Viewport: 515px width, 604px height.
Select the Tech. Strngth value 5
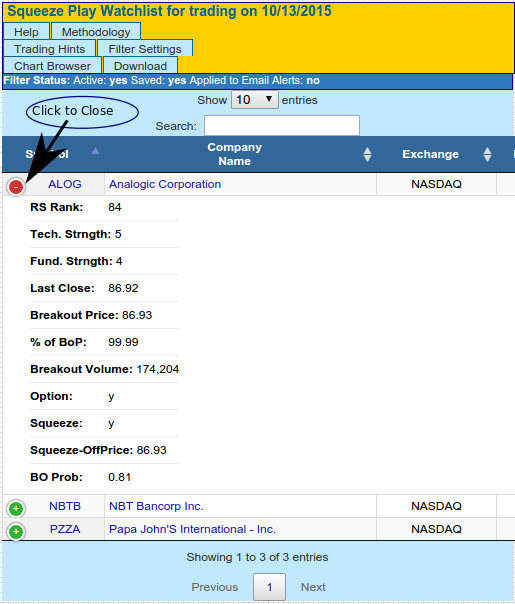pyautogui.click(x=118, y=234)
